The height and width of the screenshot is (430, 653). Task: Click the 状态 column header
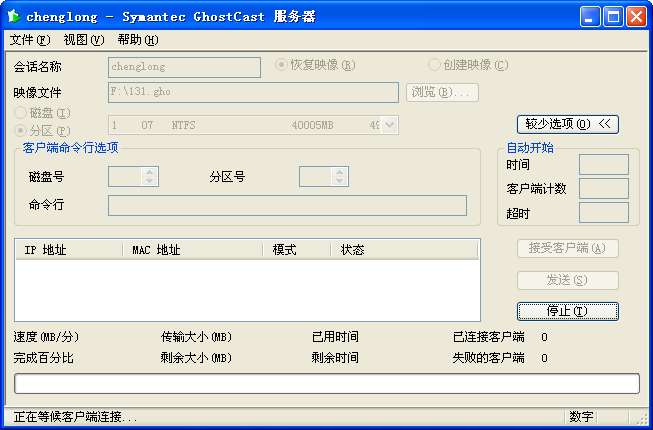click(x=404, y=250)
